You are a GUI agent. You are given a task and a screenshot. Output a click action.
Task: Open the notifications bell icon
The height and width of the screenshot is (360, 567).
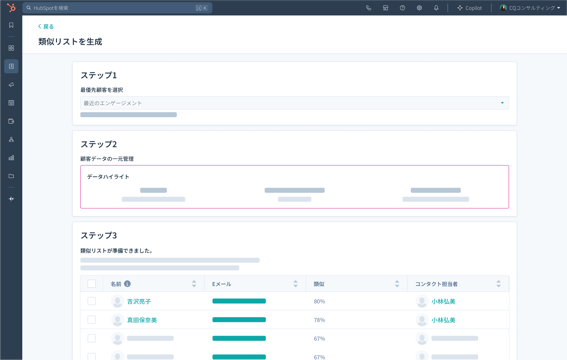(436, 8)
